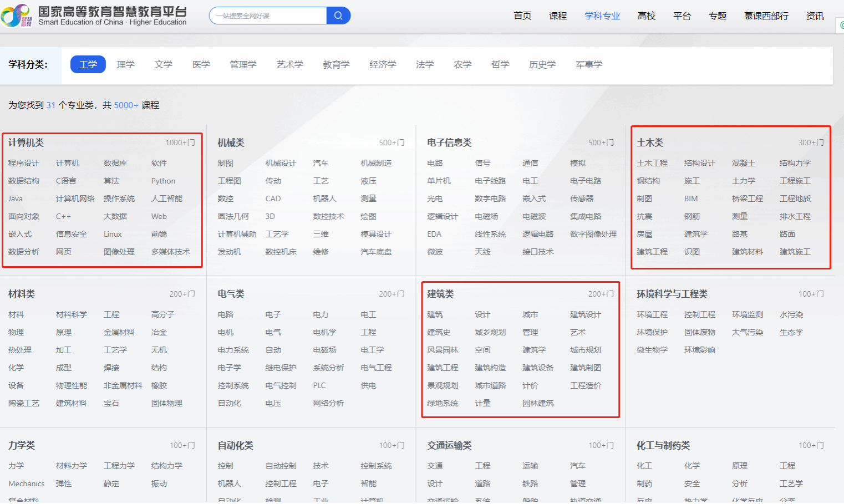Switch to the 军事学 category tab
Screen dimensions: 844x504
click(x=589, y=64)
